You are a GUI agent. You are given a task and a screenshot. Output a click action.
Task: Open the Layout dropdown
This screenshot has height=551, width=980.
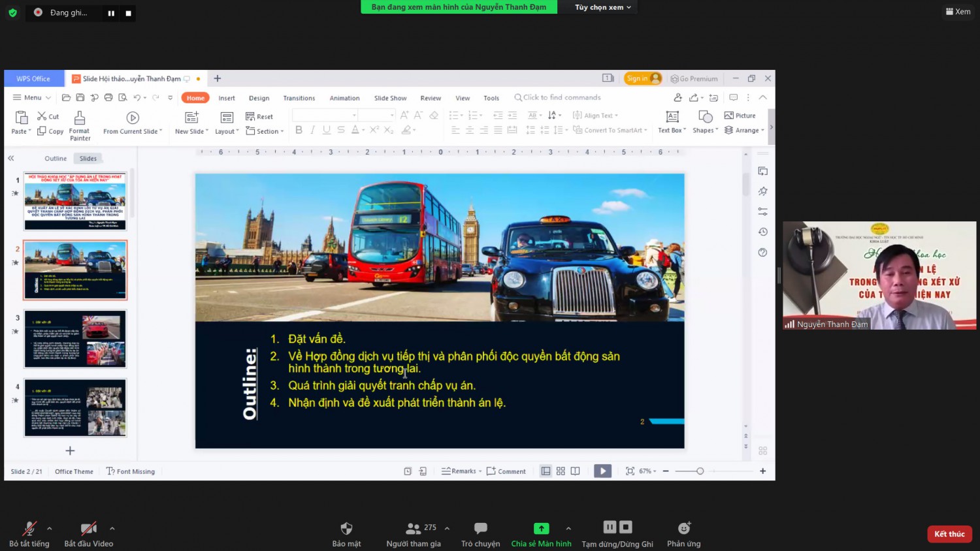point(227,131)
